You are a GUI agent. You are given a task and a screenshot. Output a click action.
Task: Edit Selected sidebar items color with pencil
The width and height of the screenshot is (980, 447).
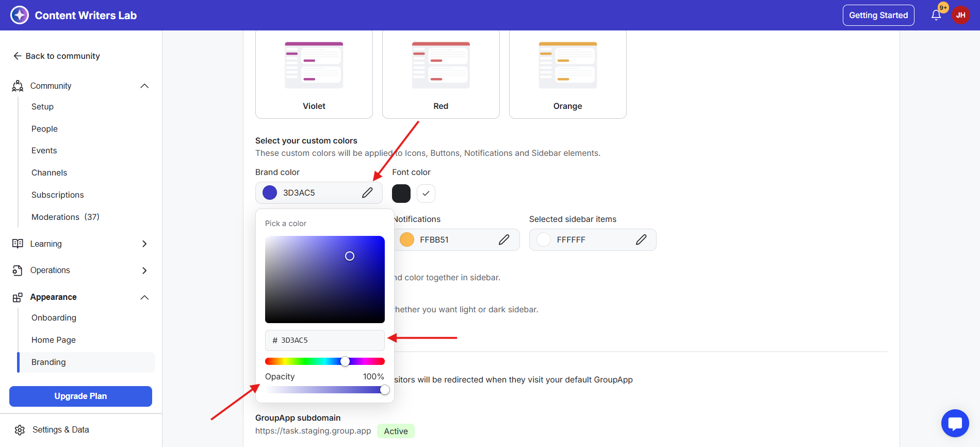641,240
